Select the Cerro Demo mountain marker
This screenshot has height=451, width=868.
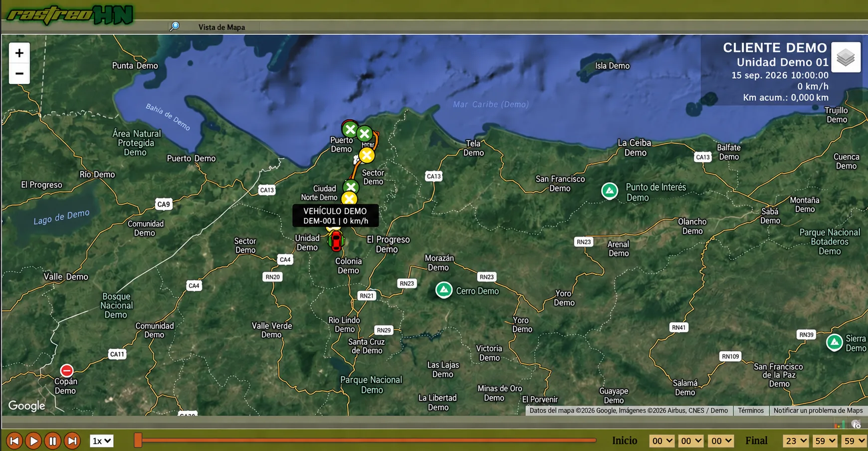pyautogui.click(x=443, y=290)
